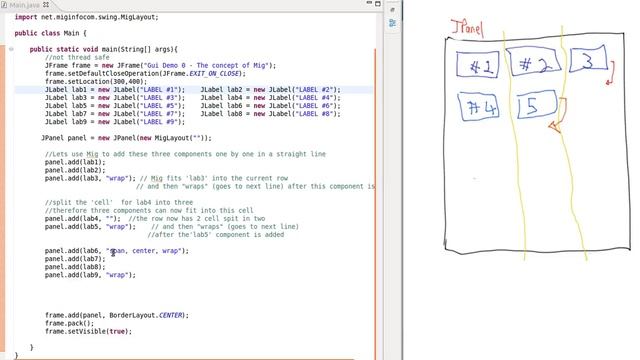Click the 'JLabel lab9' declaration
The image size is (640, 360).
coord(115,122)
